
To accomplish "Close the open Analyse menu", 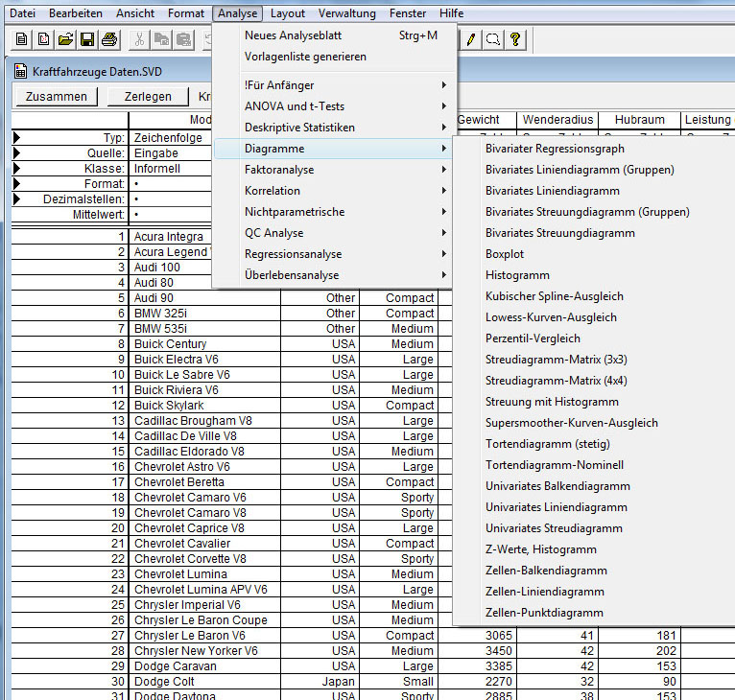I will pyautogui.click(x=237, y=13).
